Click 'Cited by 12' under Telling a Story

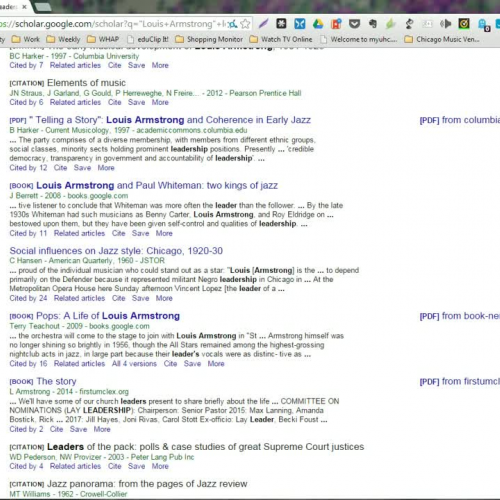click(x=28, y=168)
